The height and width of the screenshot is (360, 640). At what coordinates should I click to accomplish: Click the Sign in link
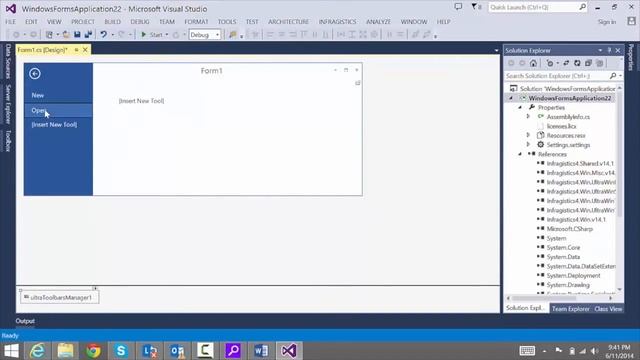(607, 22)
